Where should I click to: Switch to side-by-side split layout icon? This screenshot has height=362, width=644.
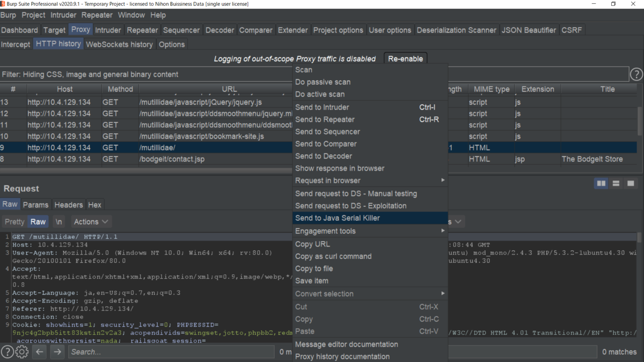coord(601,184)
